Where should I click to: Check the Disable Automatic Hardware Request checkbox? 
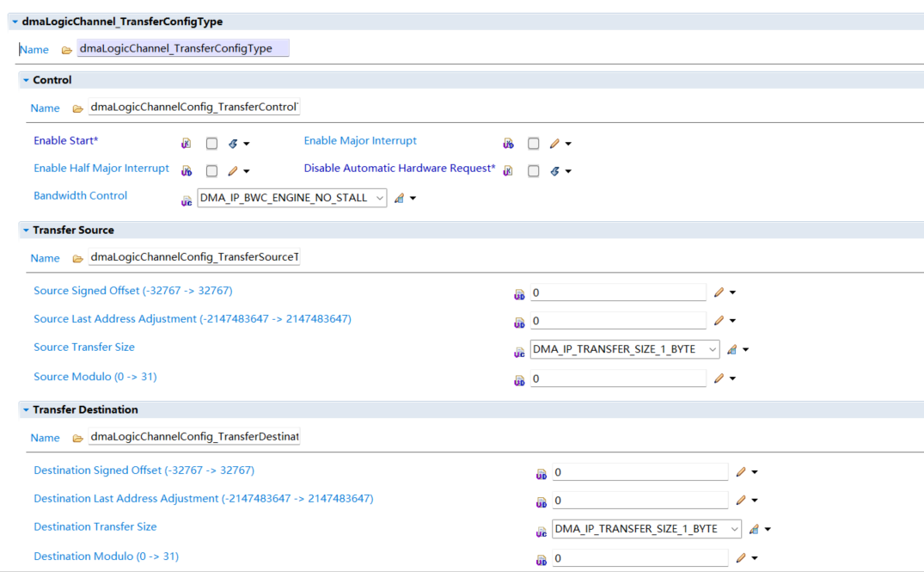[x=534, y=171]
